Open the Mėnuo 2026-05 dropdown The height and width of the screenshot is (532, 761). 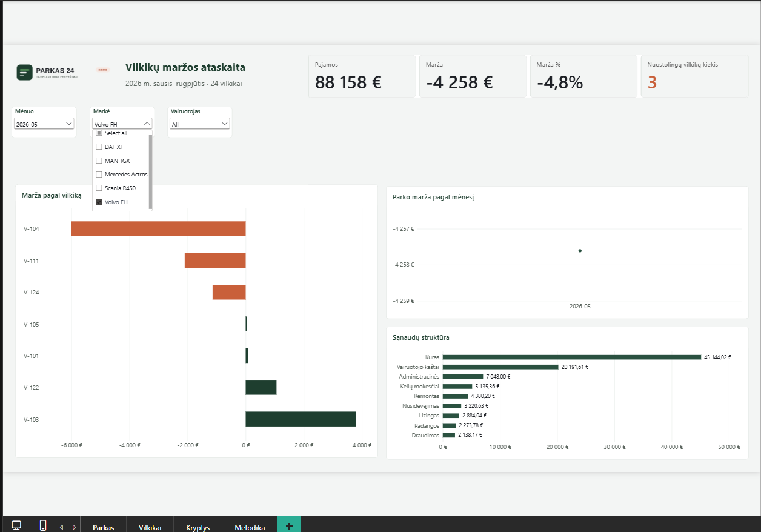click(44, 124)
